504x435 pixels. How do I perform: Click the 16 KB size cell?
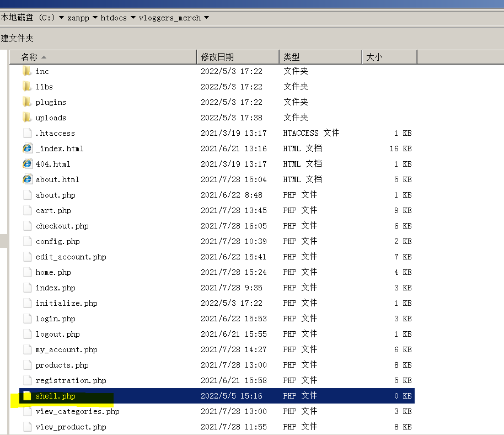[x=400, y=148]
